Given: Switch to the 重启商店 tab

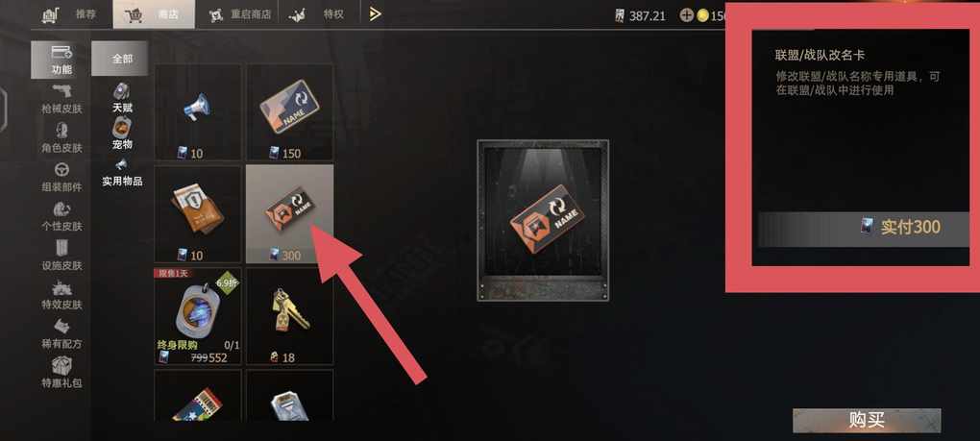Looking at the screenshot, I should pyautogui.click(x=240, y=14).
